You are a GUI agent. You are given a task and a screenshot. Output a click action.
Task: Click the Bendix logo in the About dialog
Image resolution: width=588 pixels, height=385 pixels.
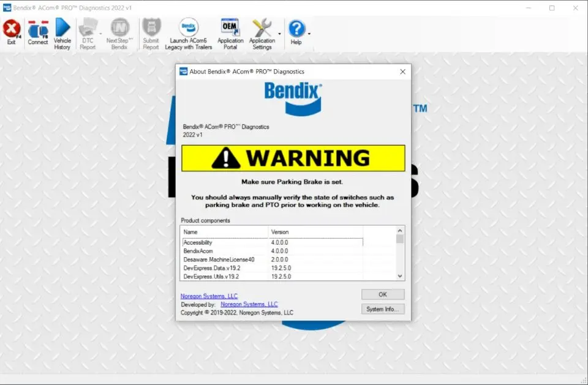[293, 99]
